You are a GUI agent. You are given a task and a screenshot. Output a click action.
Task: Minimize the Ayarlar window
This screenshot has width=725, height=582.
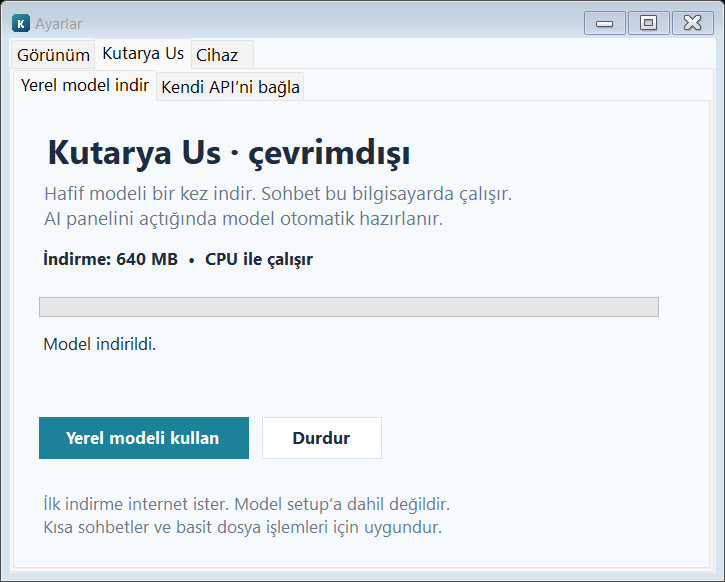tap(604, 23)
